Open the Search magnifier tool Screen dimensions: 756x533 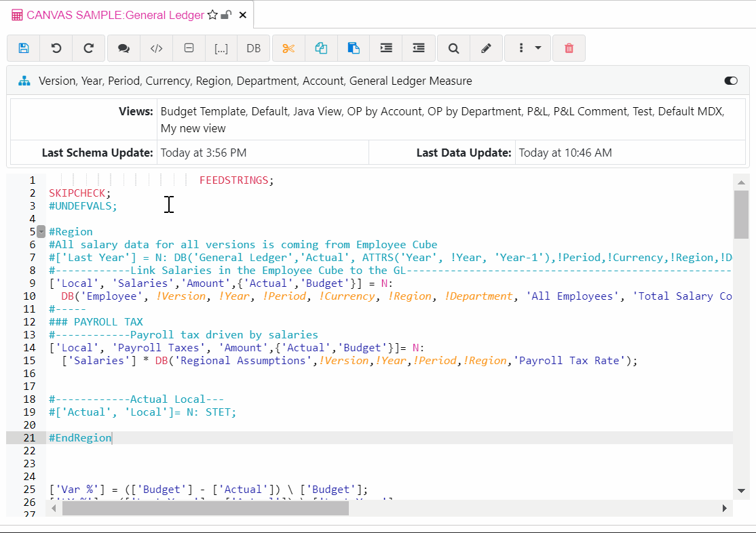(454, 48)
